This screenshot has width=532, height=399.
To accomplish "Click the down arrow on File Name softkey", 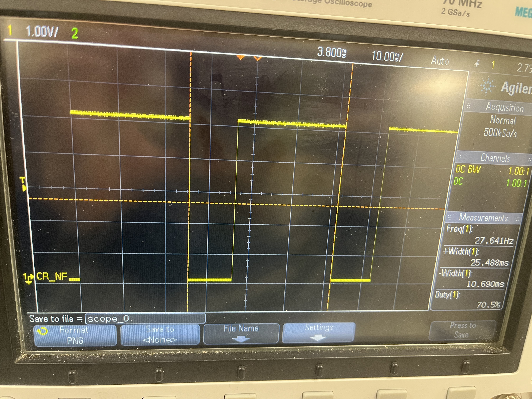I will 241,339.
